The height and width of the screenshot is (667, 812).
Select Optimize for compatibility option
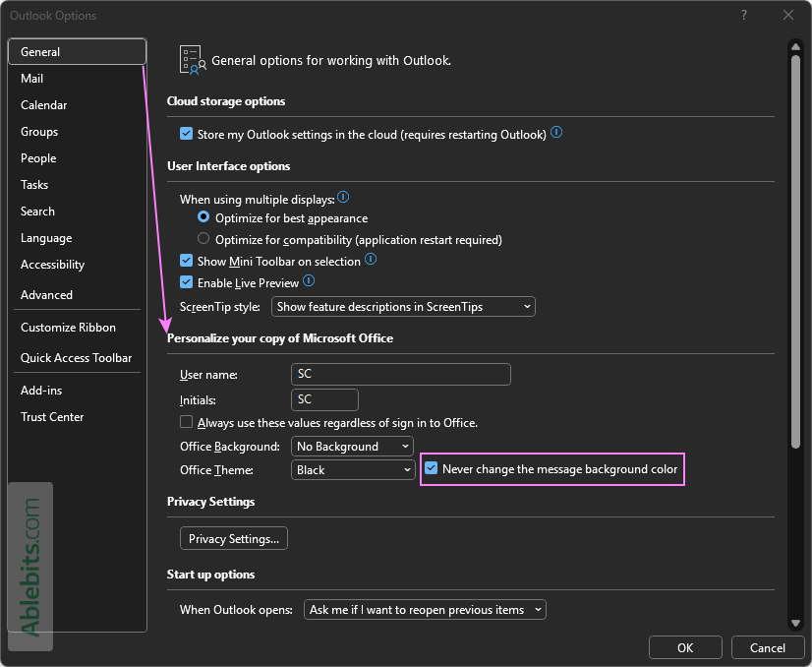(203, 238)
